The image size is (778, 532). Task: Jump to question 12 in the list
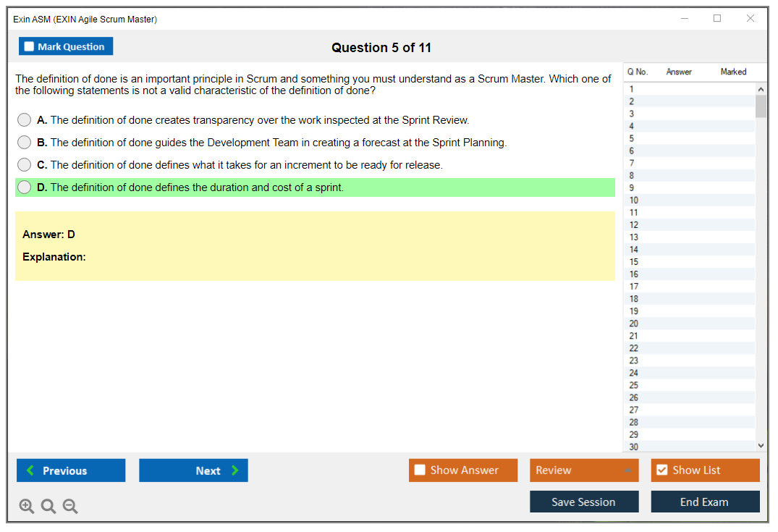click(x=634, y=225)
